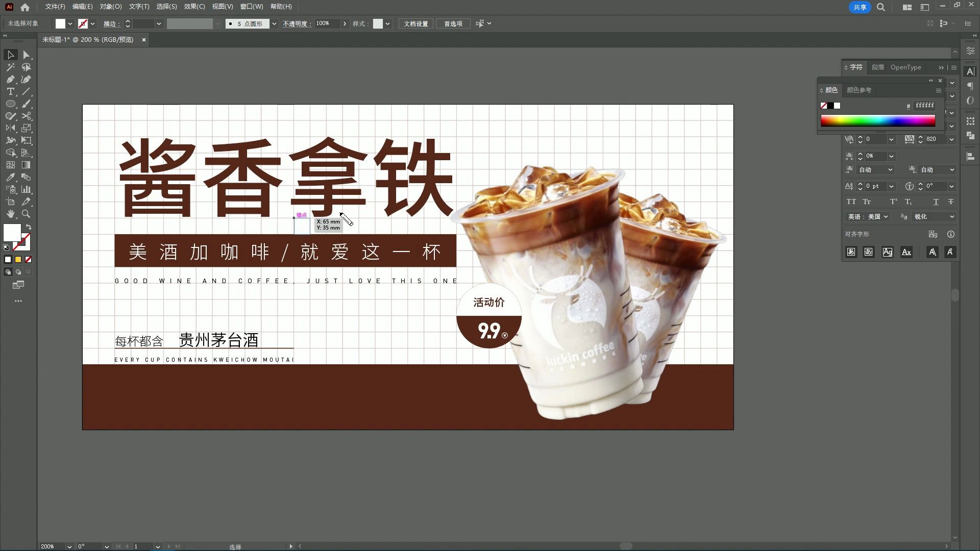Image resolution: width=980 pixels, height=551 pixels.
Task: Click the 共享 share button
Action: pos(860,7)
